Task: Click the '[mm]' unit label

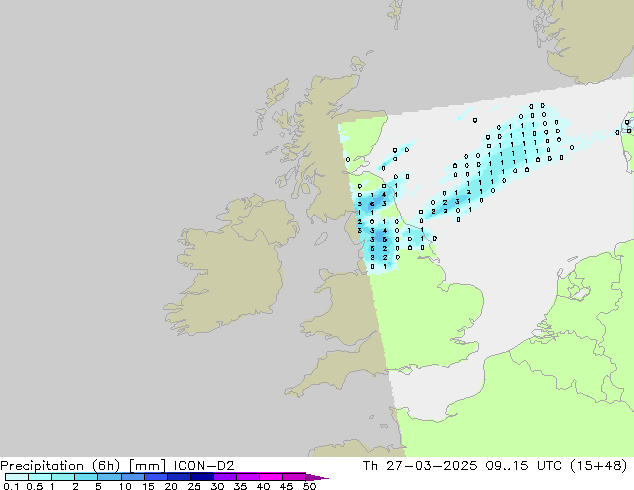Action: 147,466
